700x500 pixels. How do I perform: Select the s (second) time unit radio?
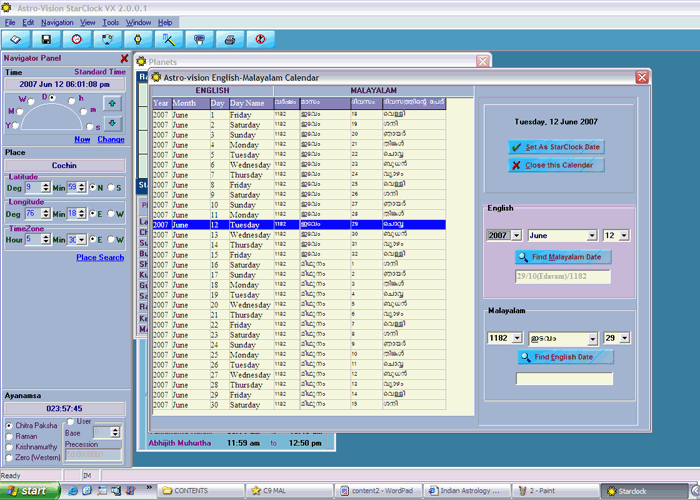point(89,126)
